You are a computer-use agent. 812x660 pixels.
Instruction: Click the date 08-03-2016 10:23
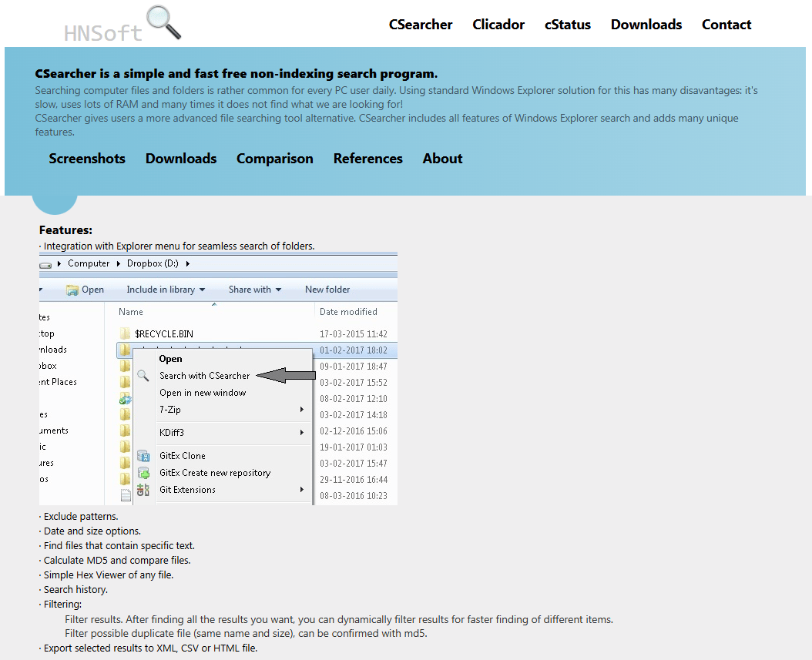(354, 496)
